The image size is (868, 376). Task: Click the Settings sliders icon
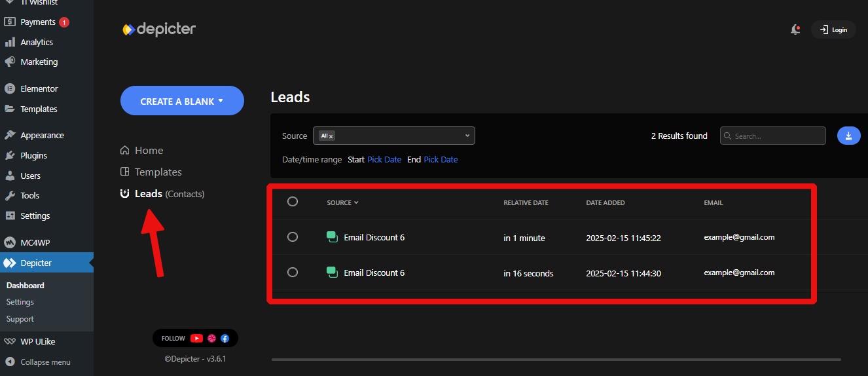point(10,216)
